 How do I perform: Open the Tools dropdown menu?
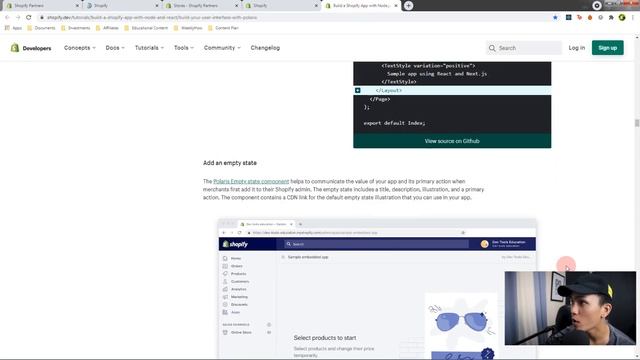coord(184,48)
